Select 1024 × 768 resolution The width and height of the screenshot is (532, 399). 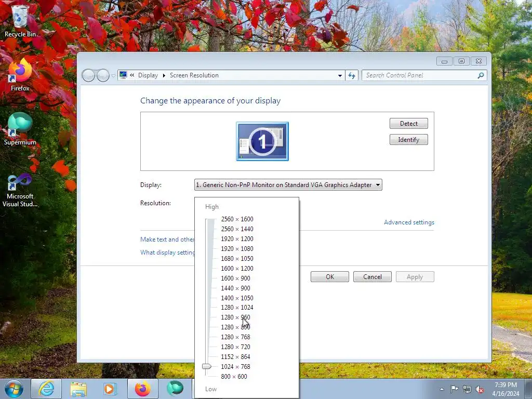(235, 366)
